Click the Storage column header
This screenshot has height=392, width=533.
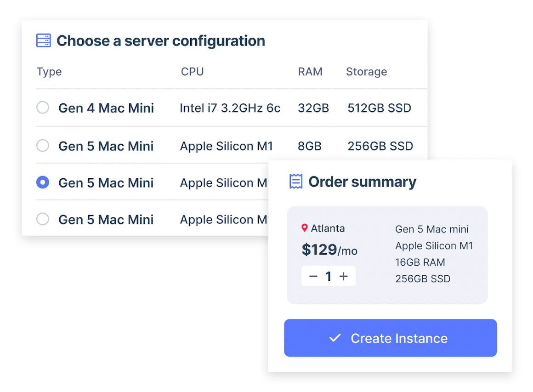(x=367, y=72)
